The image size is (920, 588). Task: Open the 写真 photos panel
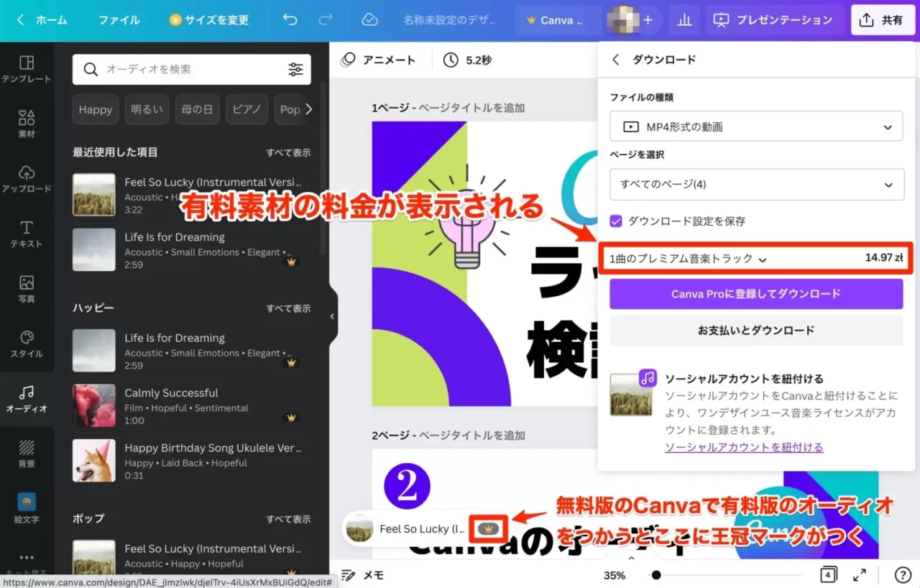[x=27, y=289]
